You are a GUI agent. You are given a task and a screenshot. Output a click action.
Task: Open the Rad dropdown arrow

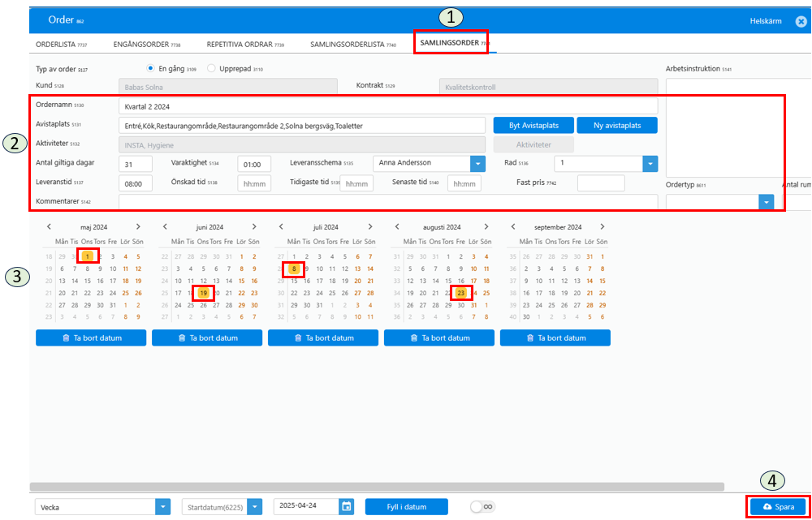pyautogui.click(x=650, y=164)
